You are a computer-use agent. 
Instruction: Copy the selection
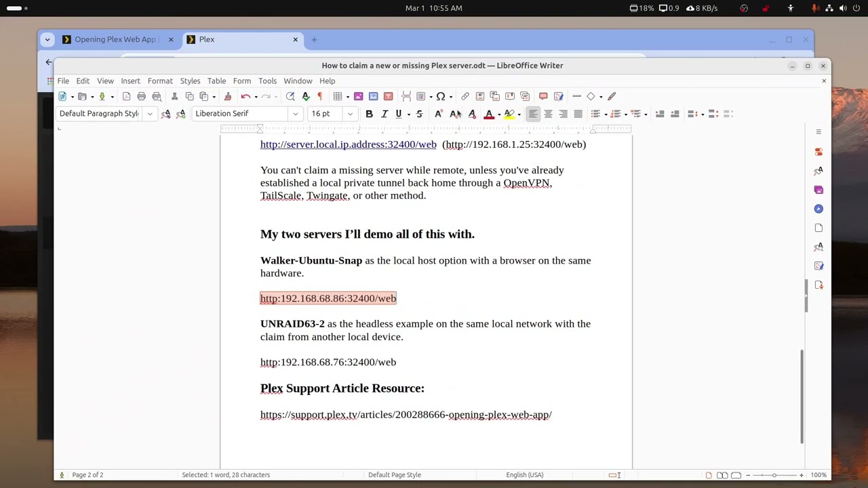click(189, 96)
